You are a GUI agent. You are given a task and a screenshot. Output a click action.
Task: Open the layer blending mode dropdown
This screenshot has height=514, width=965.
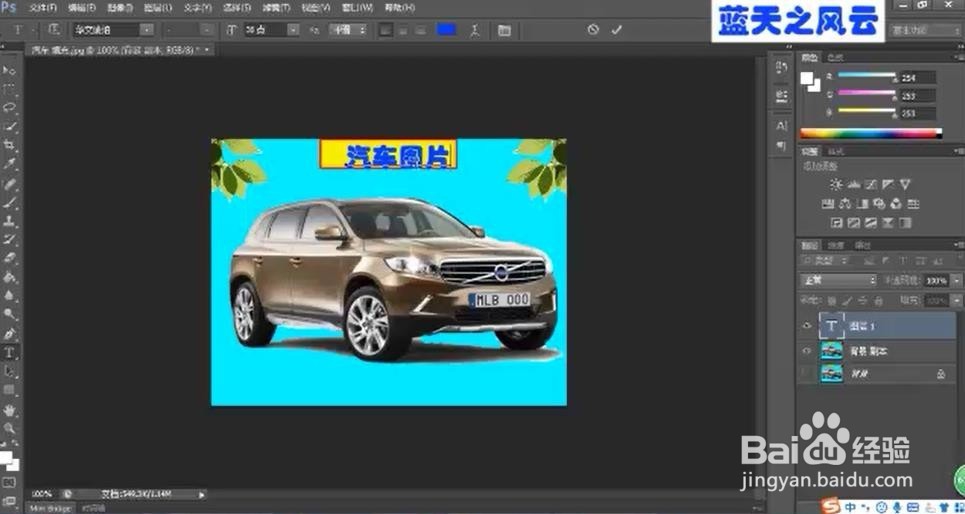click(x=838, y=280)
